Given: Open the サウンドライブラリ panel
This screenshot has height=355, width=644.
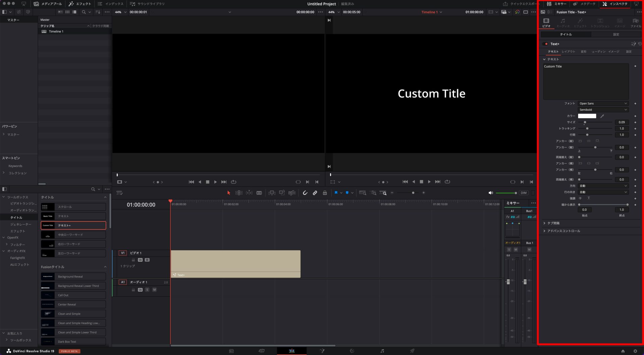Looking at the screenshot, I should pos(147,4).
